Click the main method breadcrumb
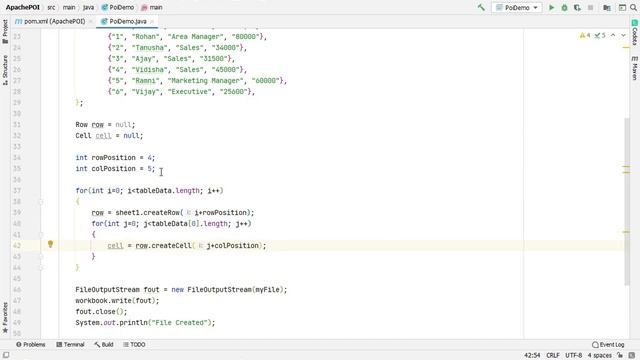Image resolution: width=640 pixels, height=360 pixels. 152,7
